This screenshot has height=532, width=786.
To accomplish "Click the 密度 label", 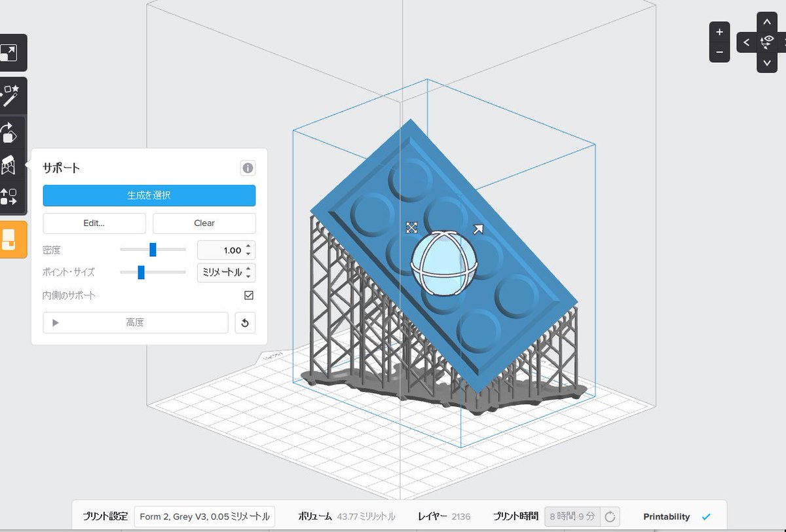I will coord(51,250).
